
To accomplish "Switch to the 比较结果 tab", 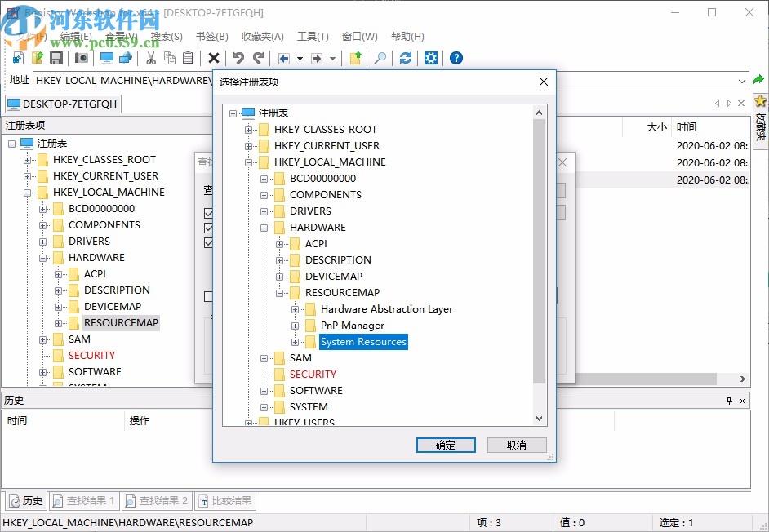I will pos(224,501).
